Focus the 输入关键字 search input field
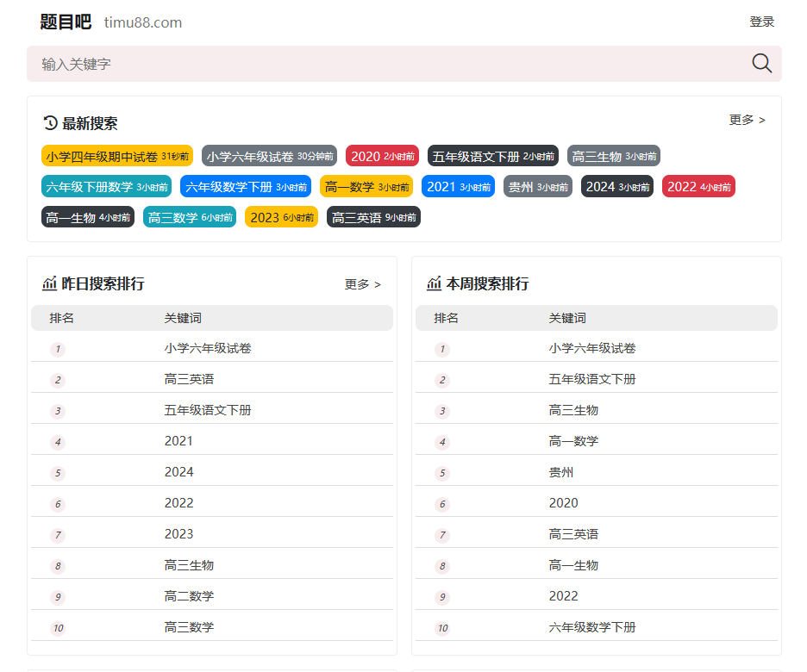This screenshot has height=672, width=807. 388,64
